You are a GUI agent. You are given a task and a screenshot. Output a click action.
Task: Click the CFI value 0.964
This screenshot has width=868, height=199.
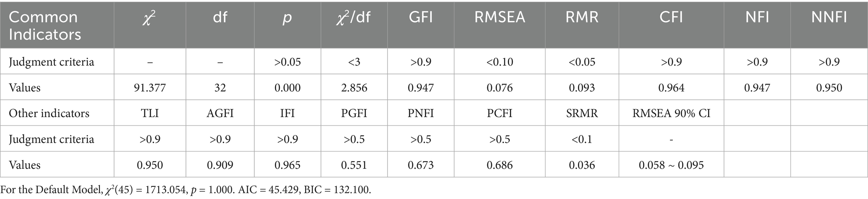671,88
